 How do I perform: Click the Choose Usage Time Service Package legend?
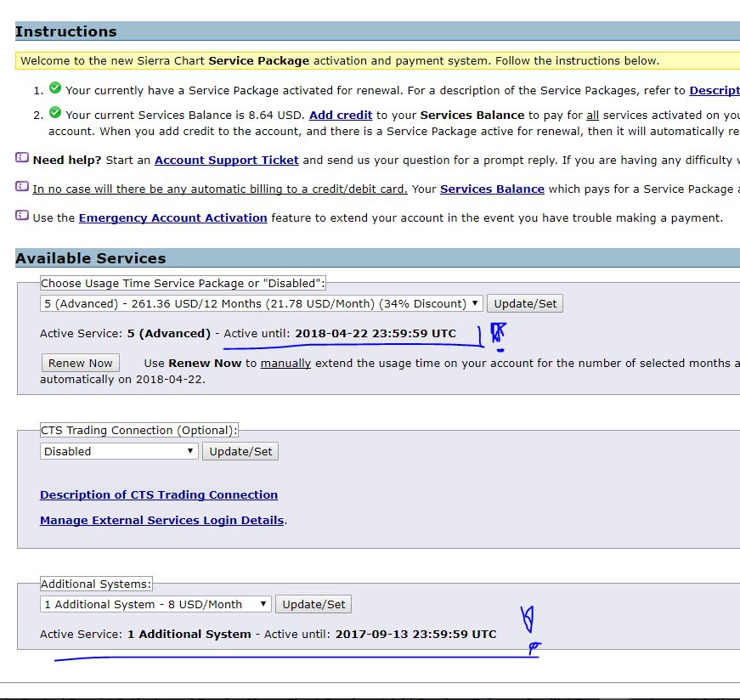(183, 283)
